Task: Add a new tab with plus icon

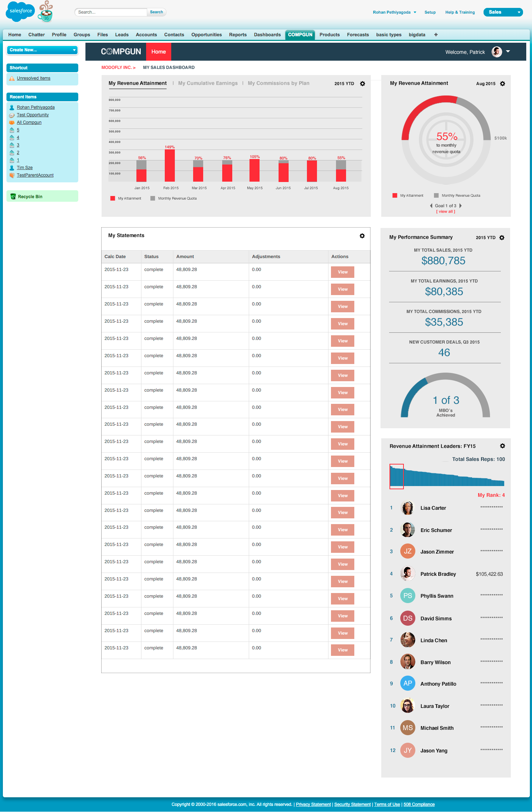Action: [x=436, y=35]
